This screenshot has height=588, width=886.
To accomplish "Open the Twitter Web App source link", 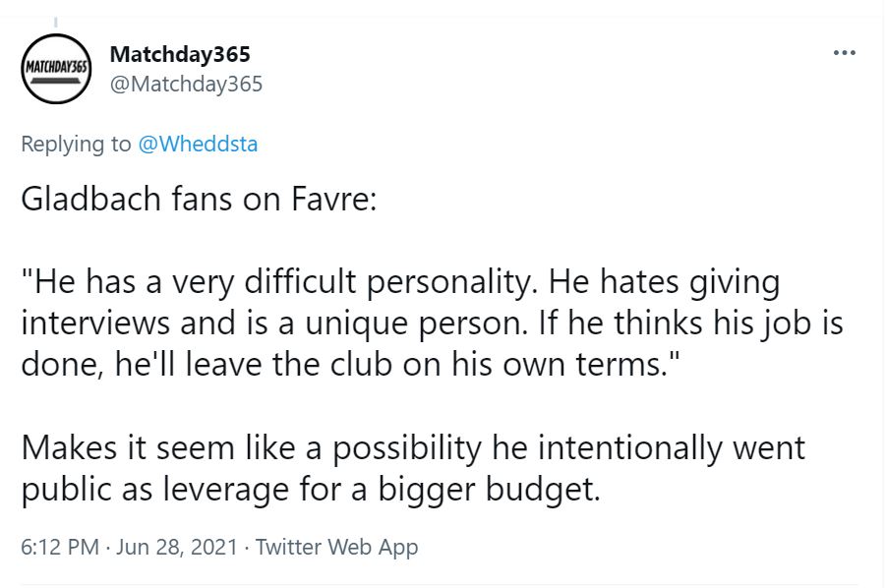I will (x=336, y=547).
